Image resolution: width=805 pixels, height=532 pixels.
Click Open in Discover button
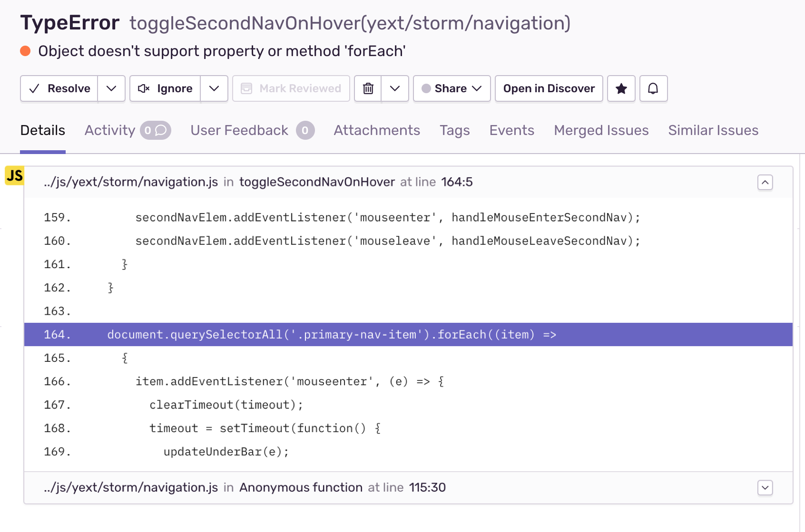tap(549, 88)
